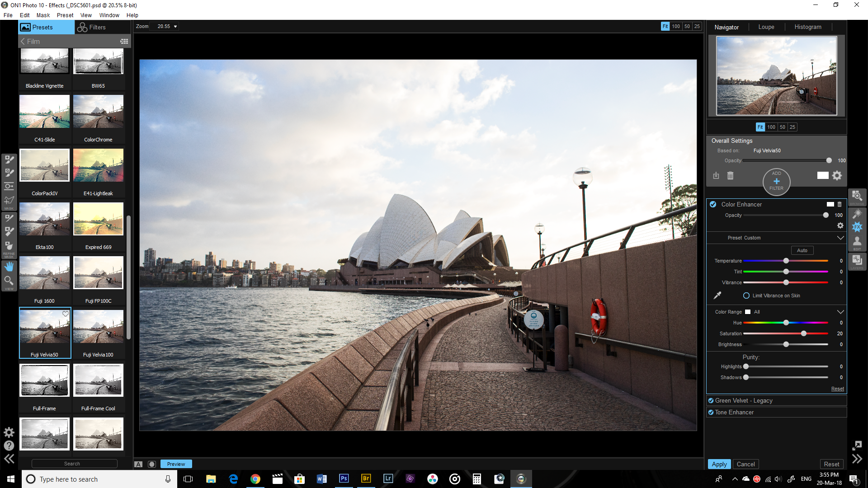Click the Auto button for color adjustments

tap(802, 250)
